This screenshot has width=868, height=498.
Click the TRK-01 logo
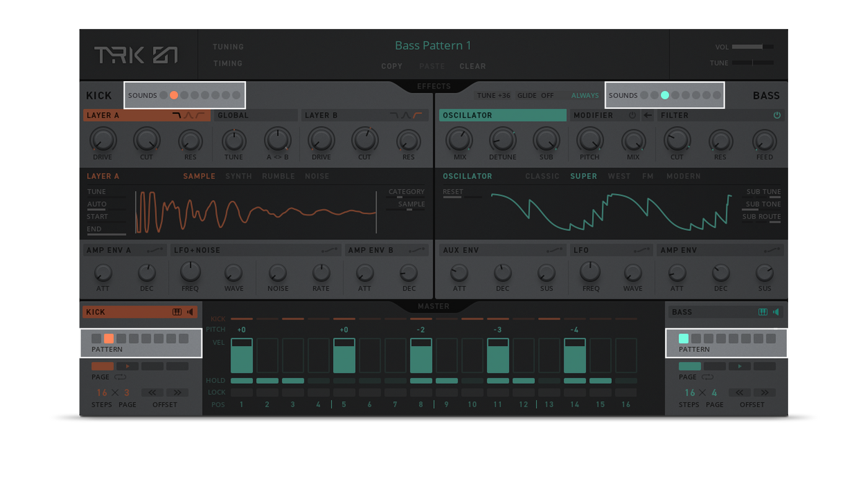tap(136, 55)
